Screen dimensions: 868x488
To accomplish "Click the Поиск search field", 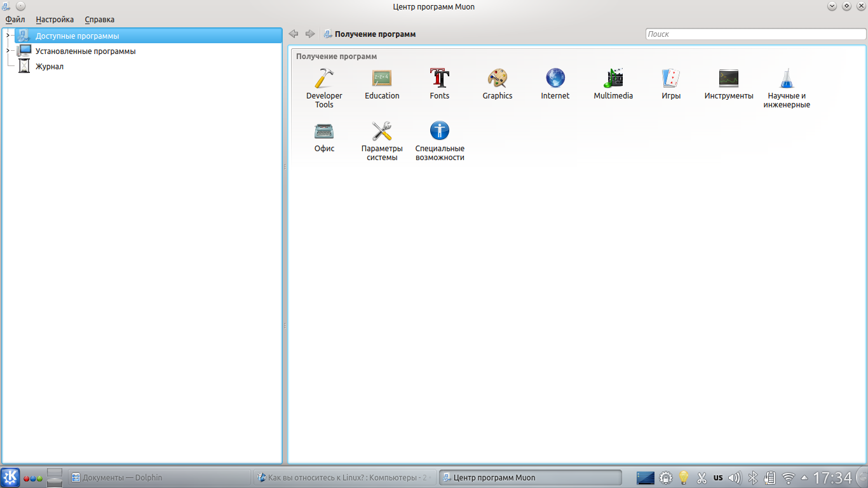I will click(x=756, y=34).
